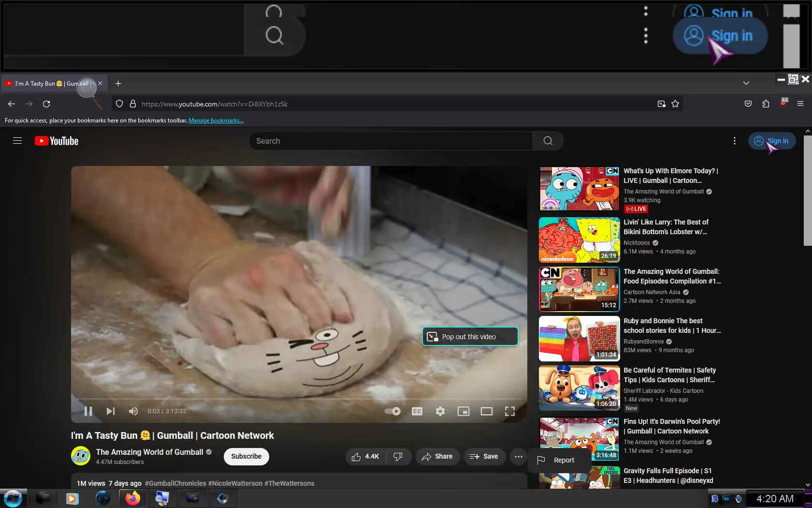Enter fullscreen video mode
This screenshot has width=812, height=508.
(x=509, y=411)
